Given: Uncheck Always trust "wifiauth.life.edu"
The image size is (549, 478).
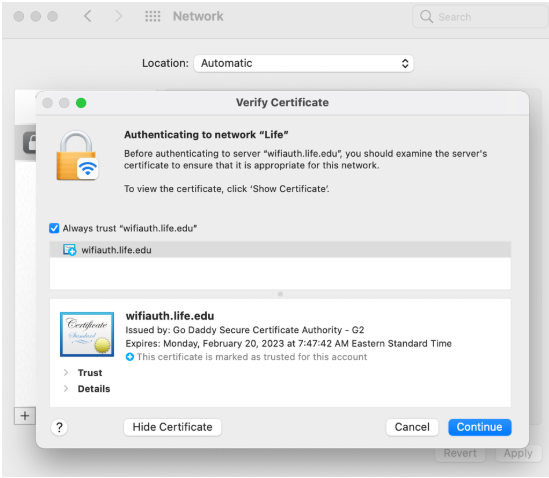Looking at the screenshot, I should coord(54,228).
